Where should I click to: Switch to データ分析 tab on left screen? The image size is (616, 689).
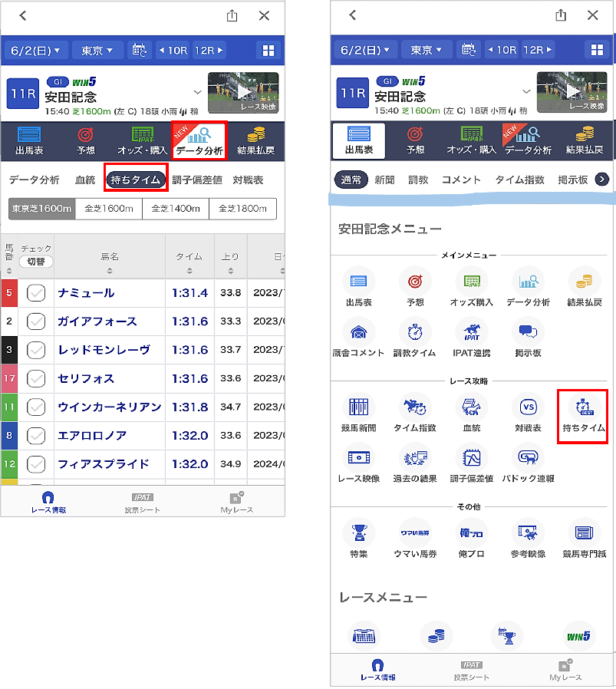[x=199, y=141]
